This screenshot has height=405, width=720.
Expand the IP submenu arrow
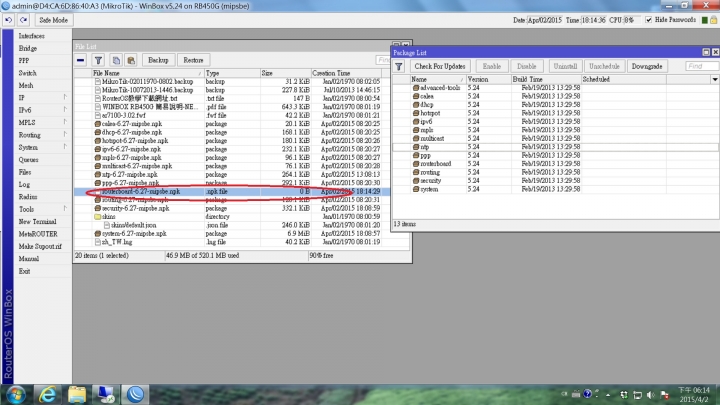(x=65, y=97)
